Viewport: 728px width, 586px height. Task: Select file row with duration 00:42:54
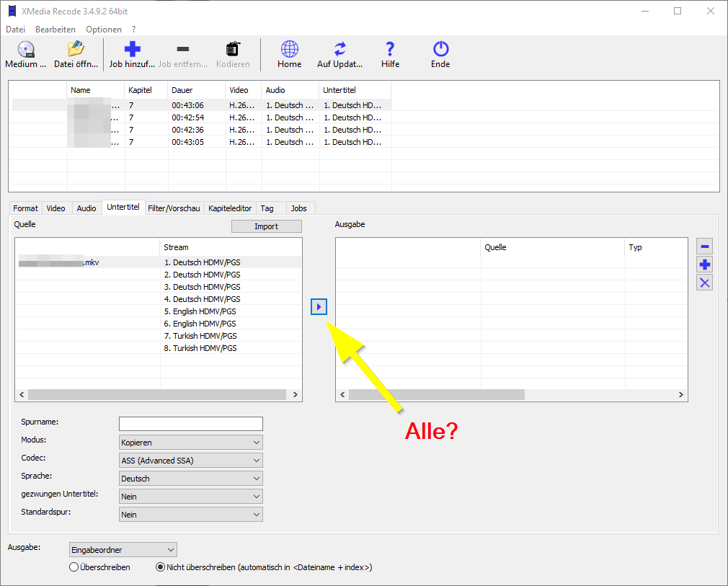[202, 117]
